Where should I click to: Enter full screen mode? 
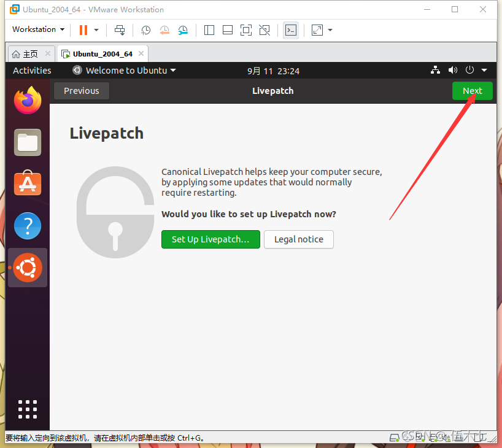246,30
